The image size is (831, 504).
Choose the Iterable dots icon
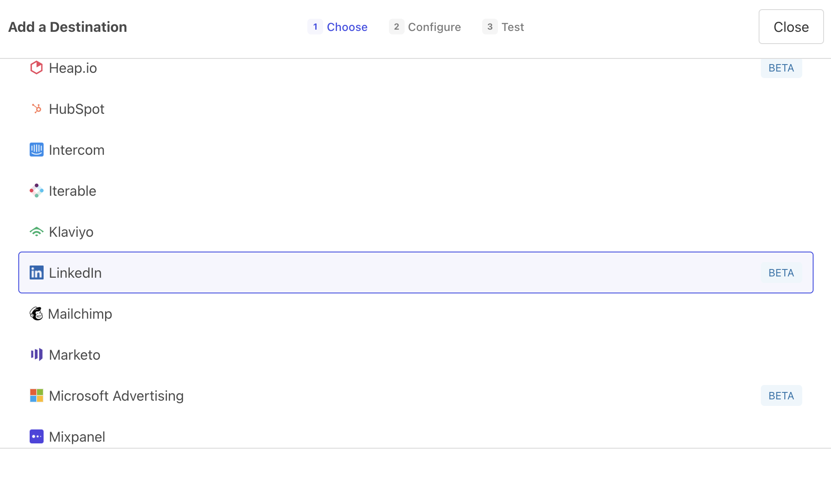click(37, 191)
